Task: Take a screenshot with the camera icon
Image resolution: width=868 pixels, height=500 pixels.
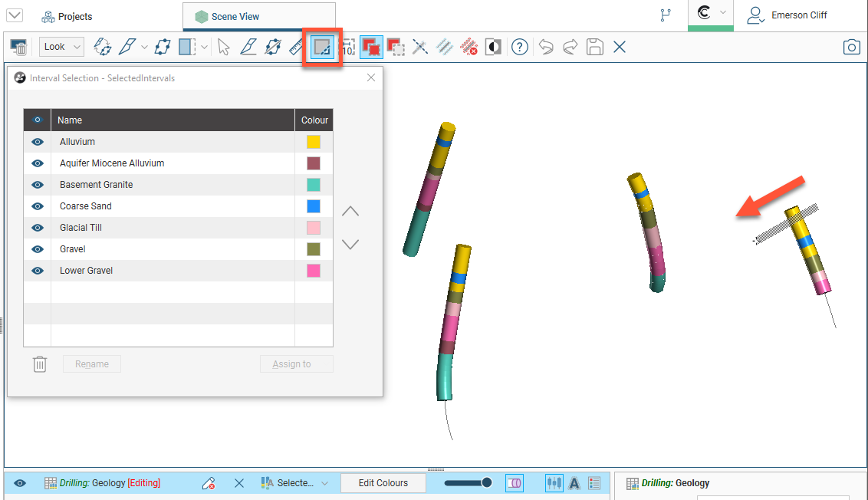Action: (x=851, y=48)
